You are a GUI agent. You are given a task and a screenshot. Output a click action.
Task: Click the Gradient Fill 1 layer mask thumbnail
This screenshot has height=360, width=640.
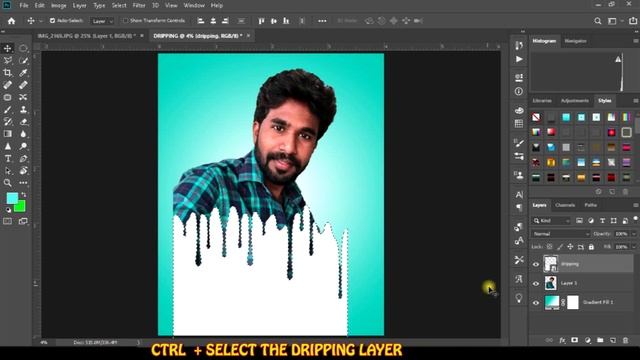(x=573, y=302)
